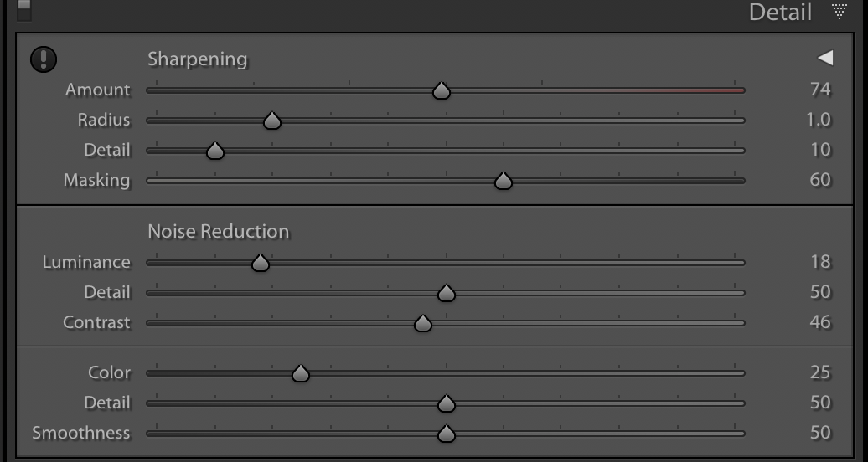The height and width of the screenshot is (462, 868).
Task: Click the Smoothness slider handle
Action: (x=447, y=434)
